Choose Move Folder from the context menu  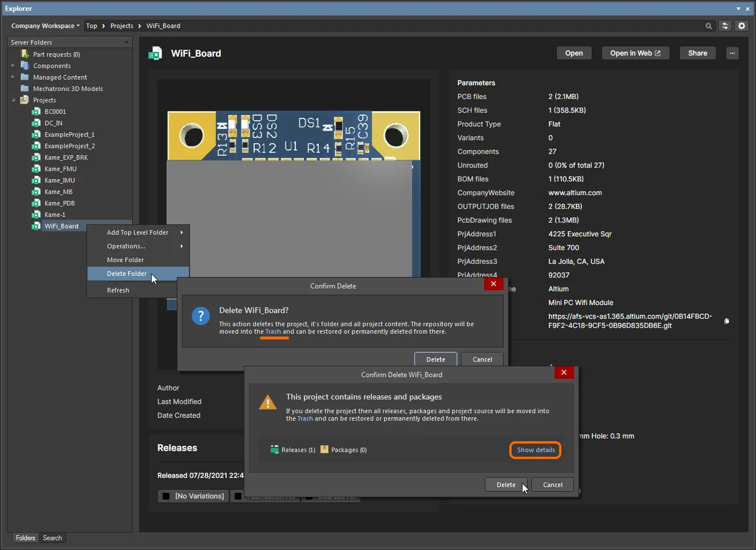coord(138,260)
